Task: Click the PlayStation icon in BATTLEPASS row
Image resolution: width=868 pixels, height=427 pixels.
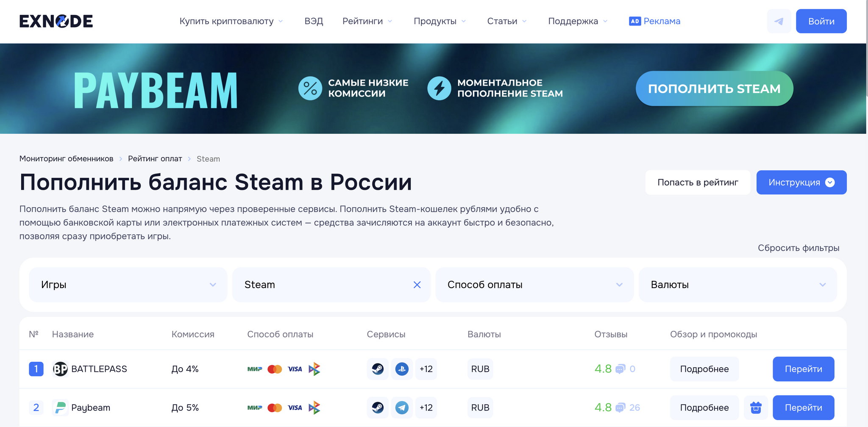Action: [402, 369]
